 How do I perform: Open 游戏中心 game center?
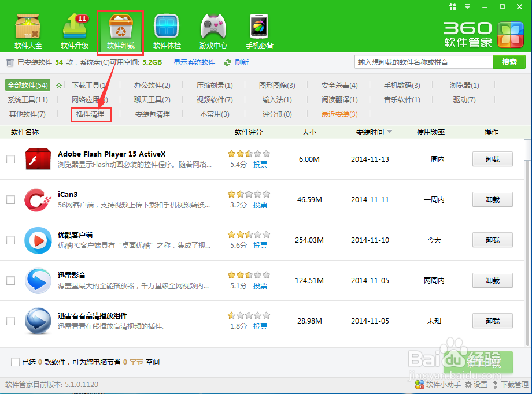pyautogui.click(x=213, y=31)
